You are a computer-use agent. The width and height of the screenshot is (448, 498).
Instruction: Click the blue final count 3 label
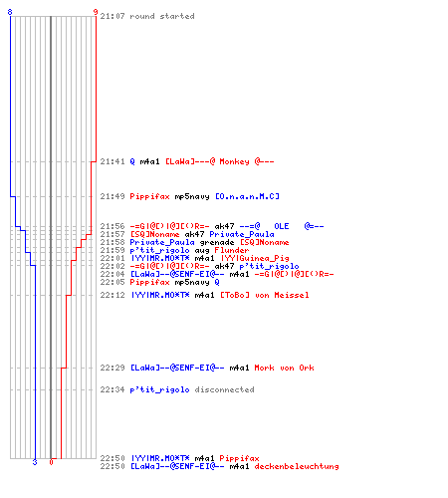(x=35, y=462)
